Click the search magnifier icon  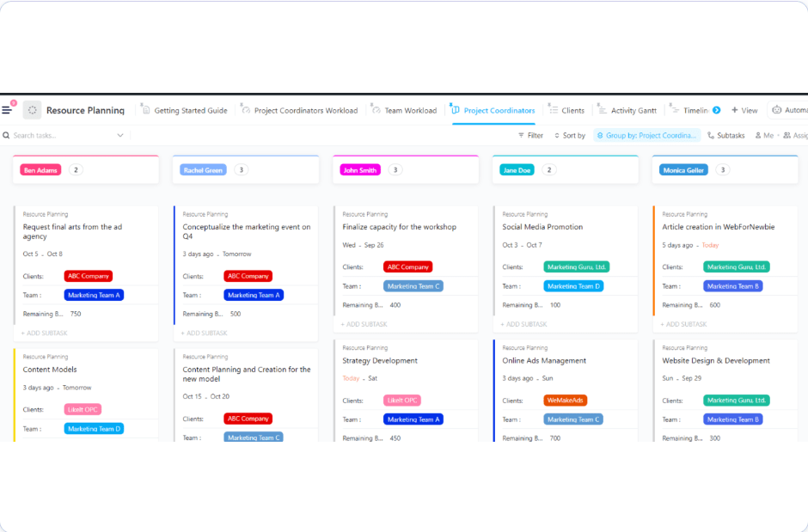(x=6, y=136)
